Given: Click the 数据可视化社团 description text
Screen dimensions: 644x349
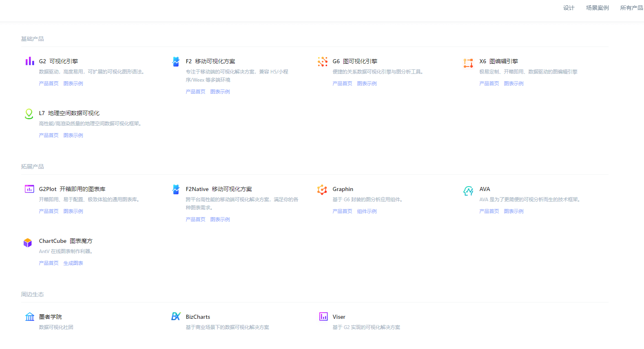Looking at the screenshot, I should pyautogui.click(x=56, y=327).
